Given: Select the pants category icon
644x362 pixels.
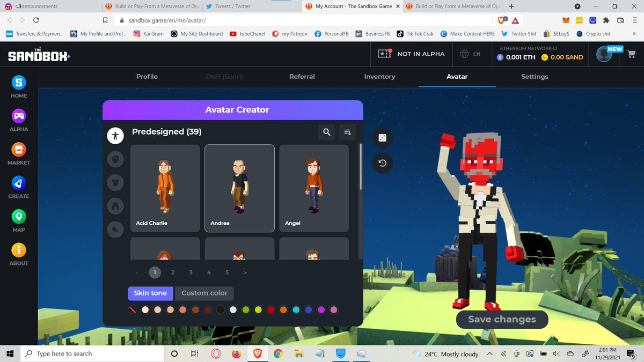Looking at the screenshot, I should coord(115,206).
